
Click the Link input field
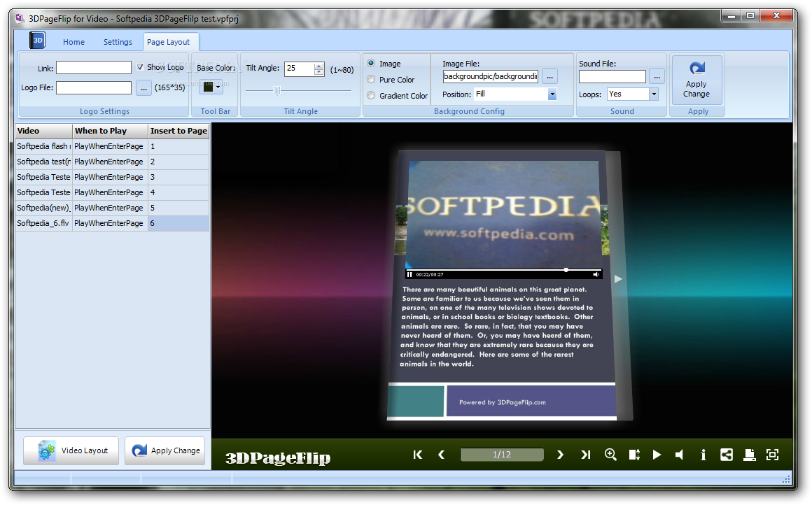[94, 67]
